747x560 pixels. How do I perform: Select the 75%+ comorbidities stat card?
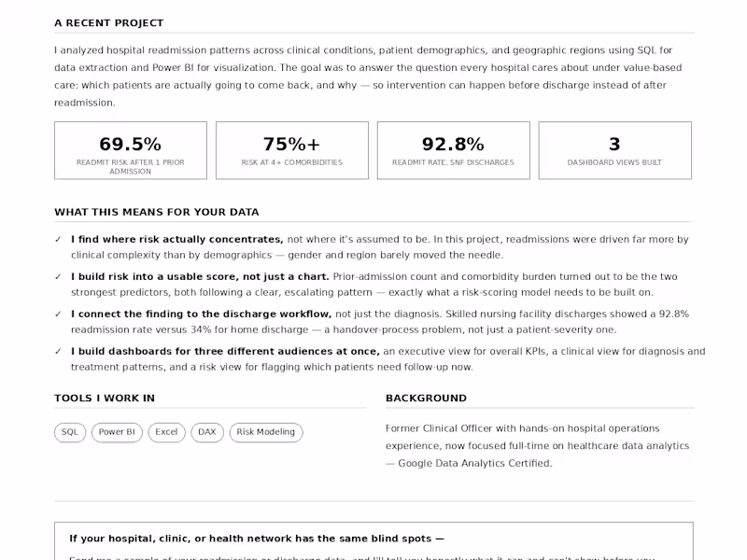[292, 150]
